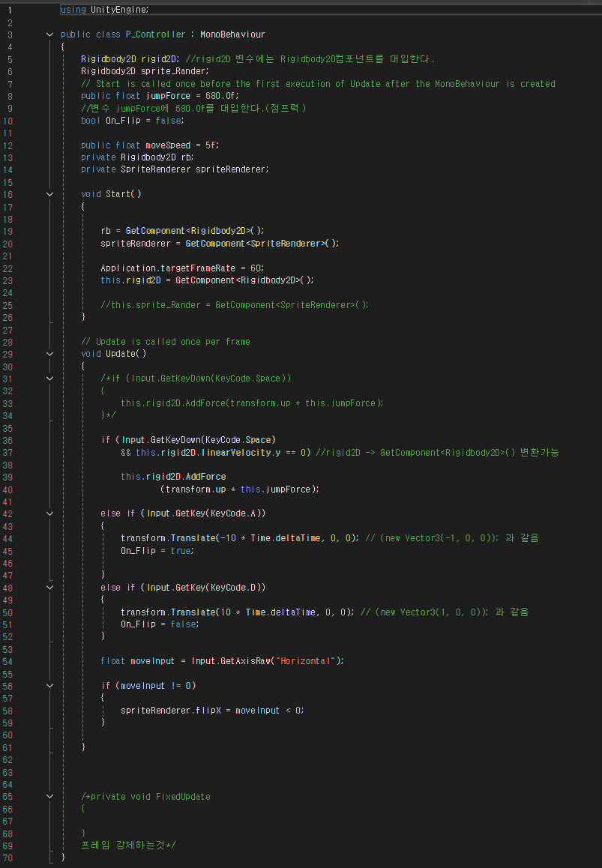The width and height of the screenshot is (602, 868).
Task: Collapse the void Update() method fold arrow
Action: pos(49,354)
